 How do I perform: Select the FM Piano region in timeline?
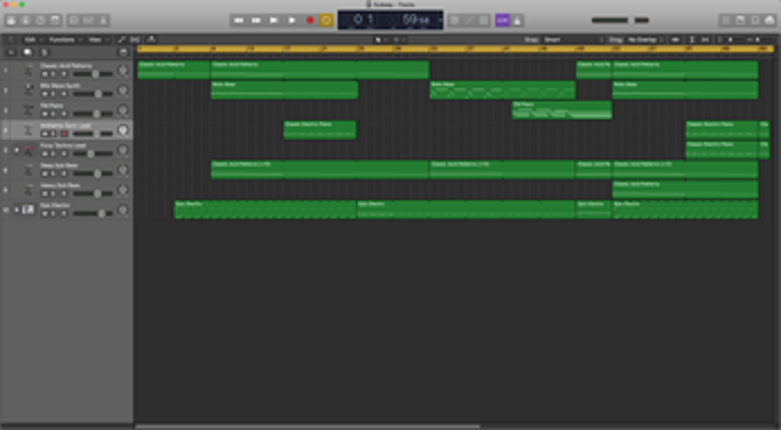pos(562,110)
